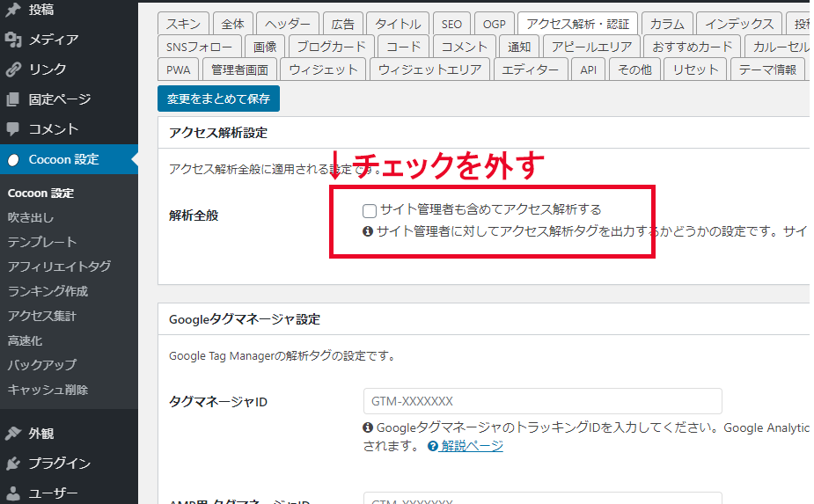Go to アクセス集計 in the sidebar
This screenshot has height=504, width=814.
(42, 316)
